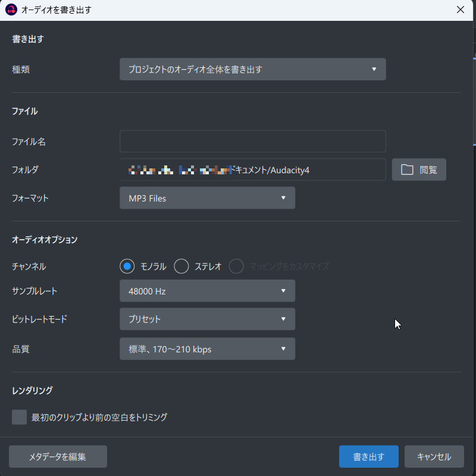Open the MP3 Files format dropdown
476x476 pixels.
point(207,198)
